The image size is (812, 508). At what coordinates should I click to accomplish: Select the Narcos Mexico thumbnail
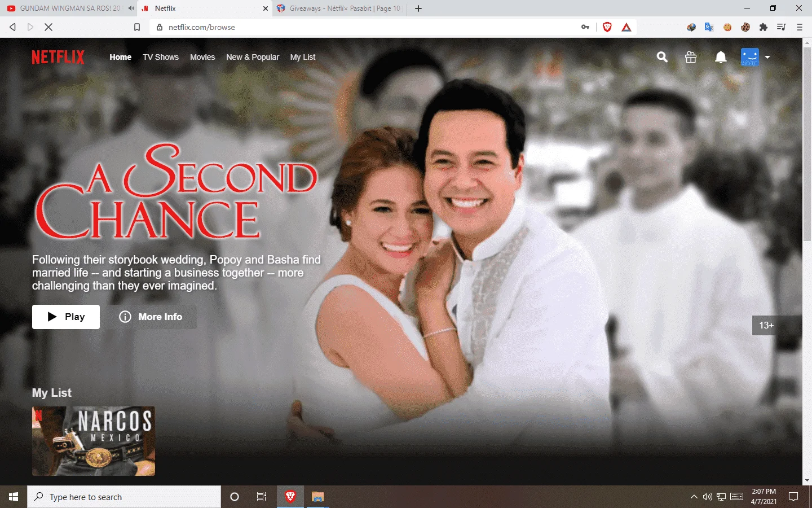[94, 441]
